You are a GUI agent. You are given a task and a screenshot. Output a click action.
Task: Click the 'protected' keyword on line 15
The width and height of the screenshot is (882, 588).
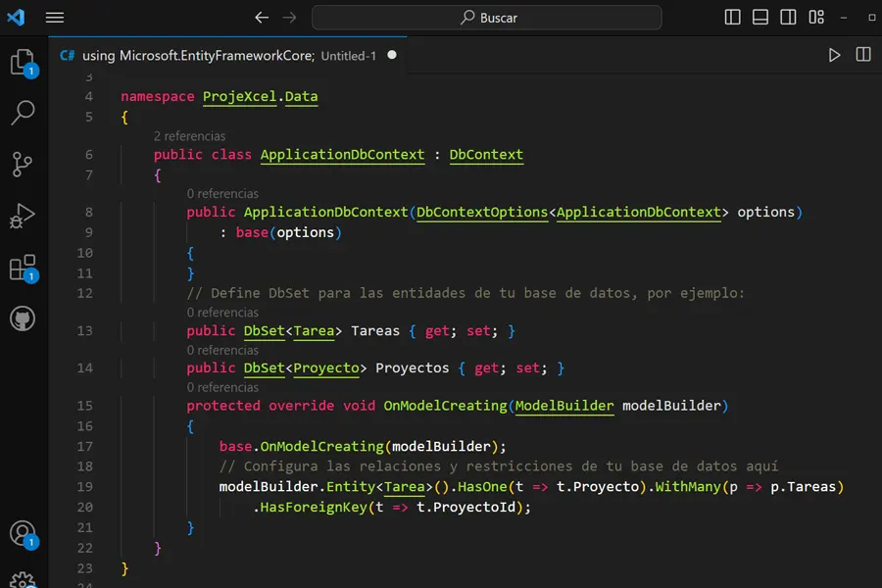223,406
